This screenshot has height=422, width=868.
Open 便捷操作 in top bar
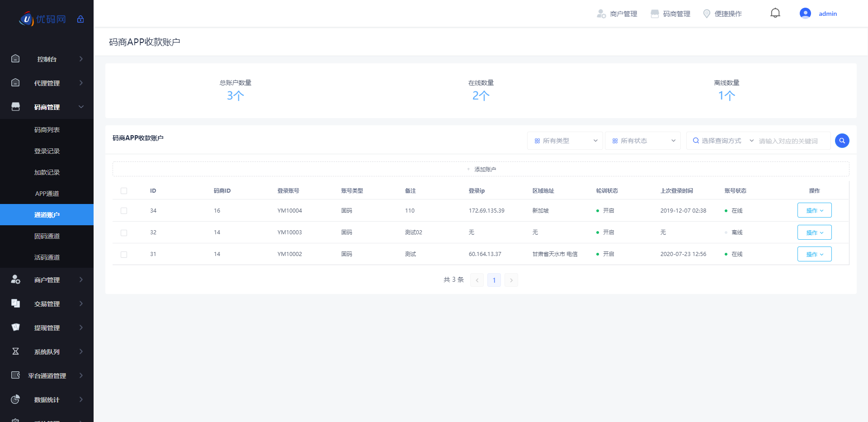point(722,14)
